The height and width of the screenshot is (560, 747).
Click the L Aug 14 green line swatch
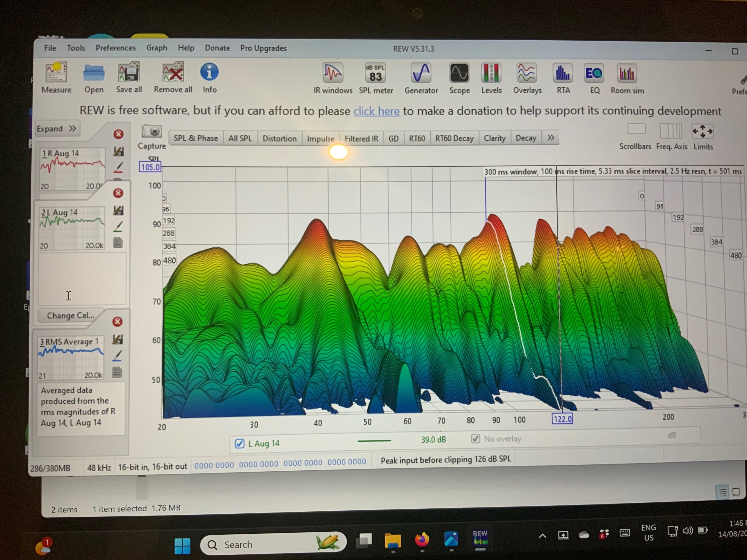tap(374, 441)
